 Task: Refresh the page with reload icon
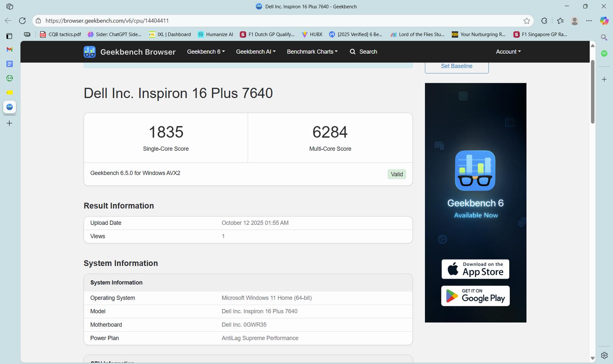22,21
